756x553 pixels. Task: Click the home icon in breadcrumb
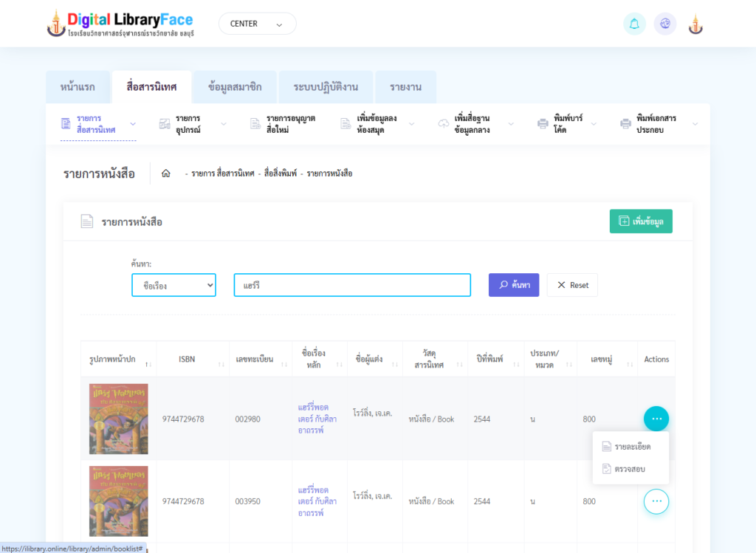coord(166,174)
